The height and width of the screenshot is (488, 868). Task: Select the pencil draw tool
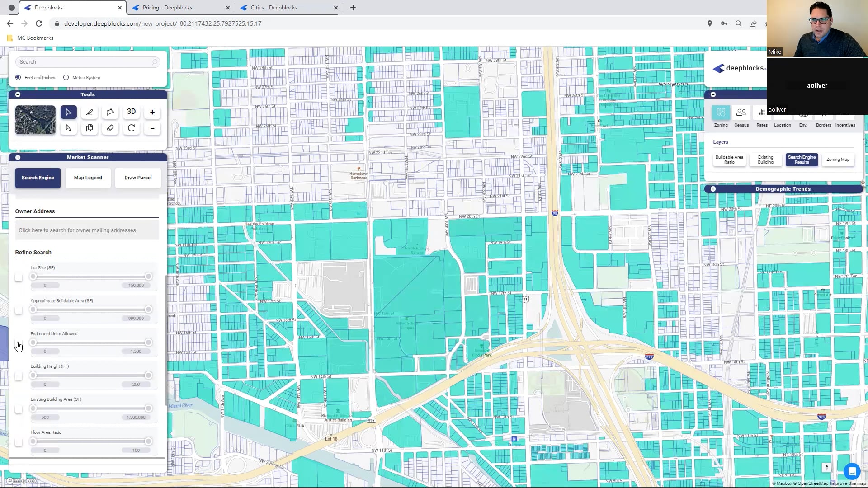pos(90,112)
